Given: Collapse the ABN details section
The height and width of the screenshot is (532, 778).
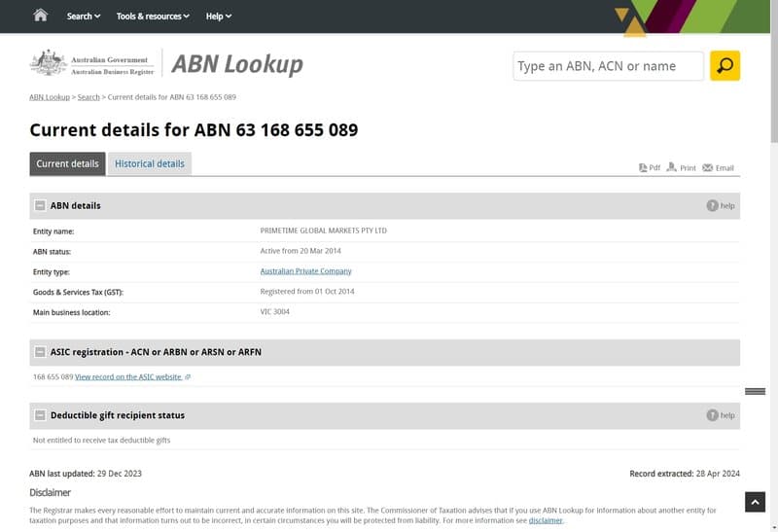Looking at the screenshot, I should tap(40, 205).
